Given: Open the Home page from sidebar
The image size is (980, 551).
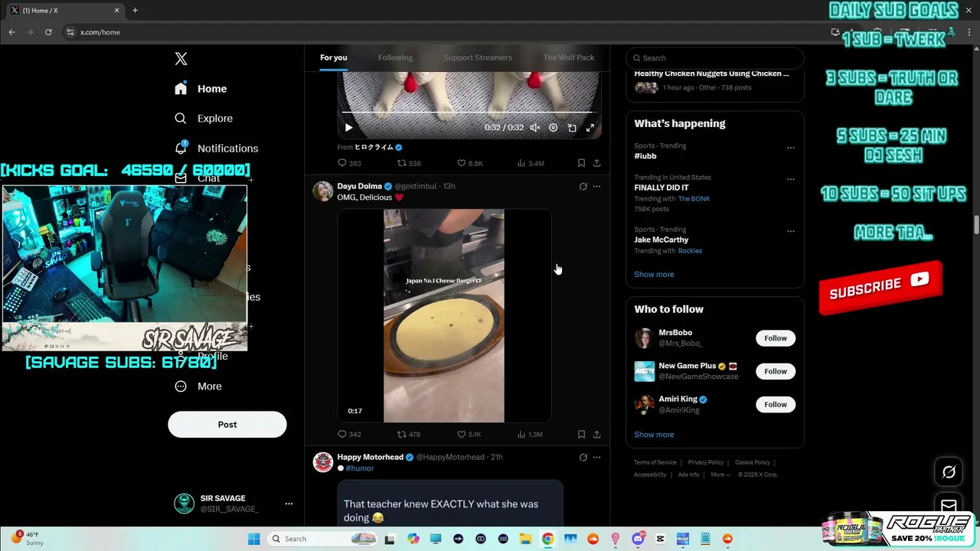Looking at the screenshot, I should 201,89.
